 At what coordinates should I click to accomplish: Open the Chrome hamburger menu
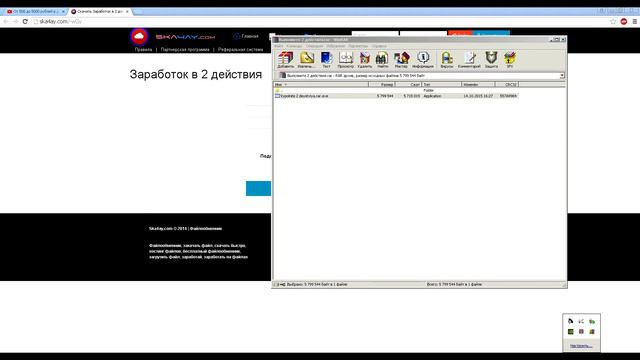635,21
